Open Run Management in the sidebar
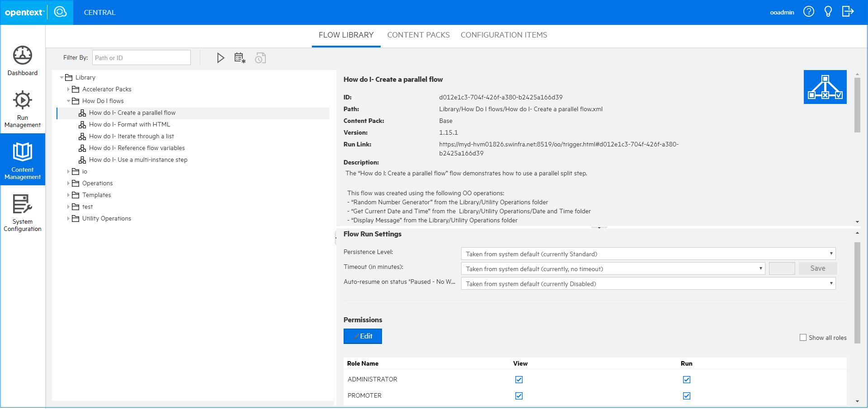The width and height of the screenshot is (868, 409). (22, 108)
